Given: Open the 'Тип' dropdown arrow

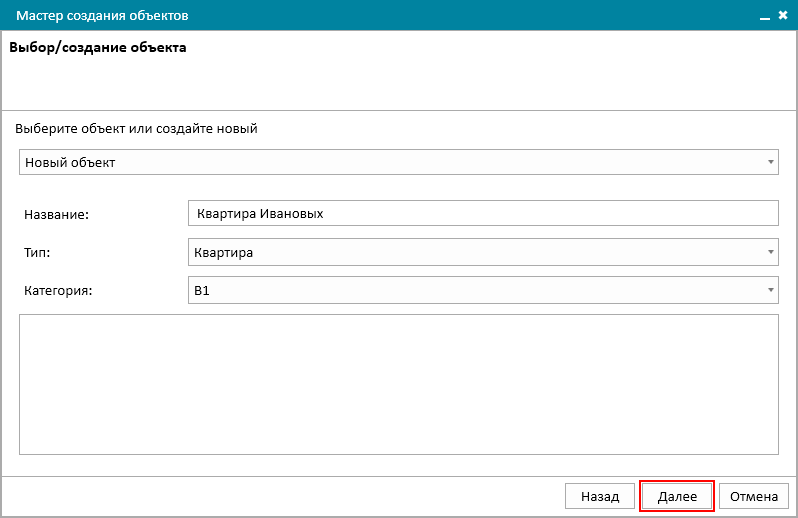Looking at the screenshot, I should point(771,252).
